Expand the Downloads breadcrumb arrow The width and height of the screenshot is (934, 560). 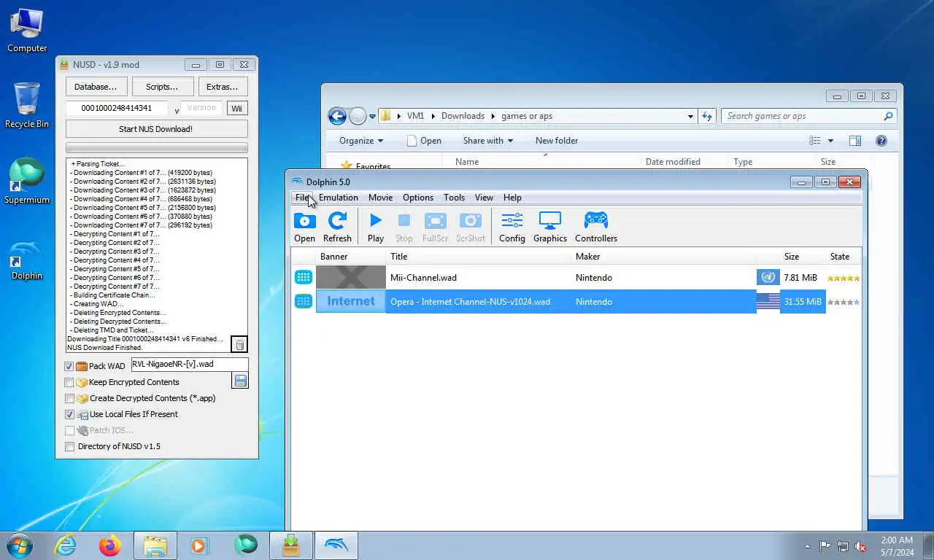click(x=493, y=116)
